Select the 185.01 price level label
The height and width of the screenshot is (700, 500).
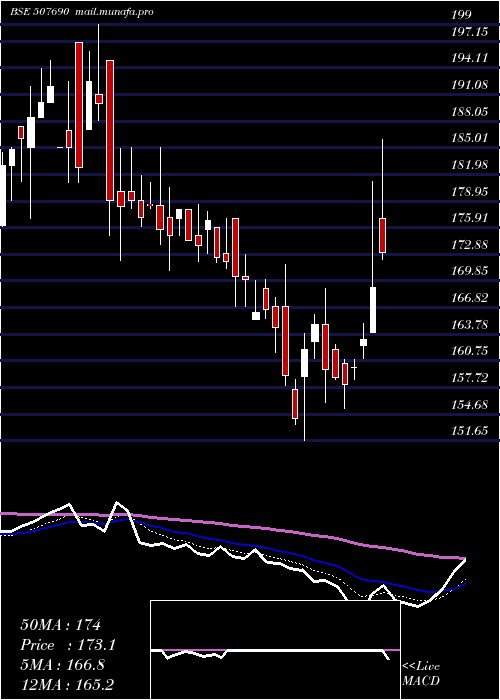pos(469,138)
